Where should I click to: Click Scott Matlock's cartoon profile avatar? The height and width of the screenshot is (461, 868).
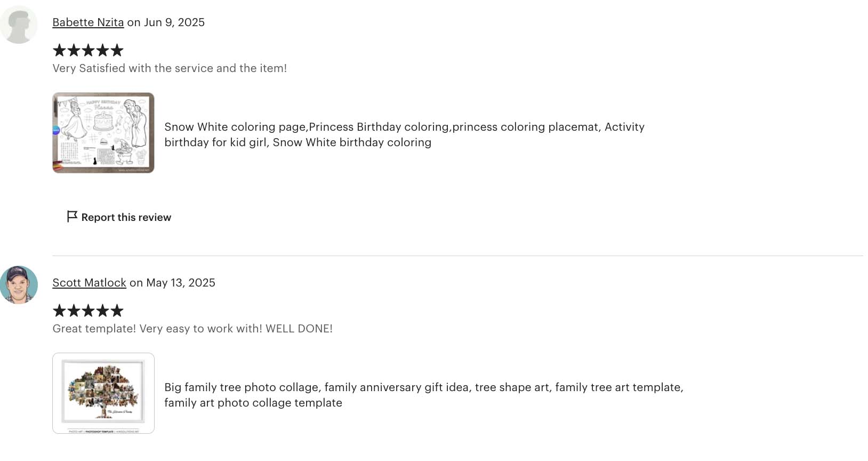coord(19,285)
